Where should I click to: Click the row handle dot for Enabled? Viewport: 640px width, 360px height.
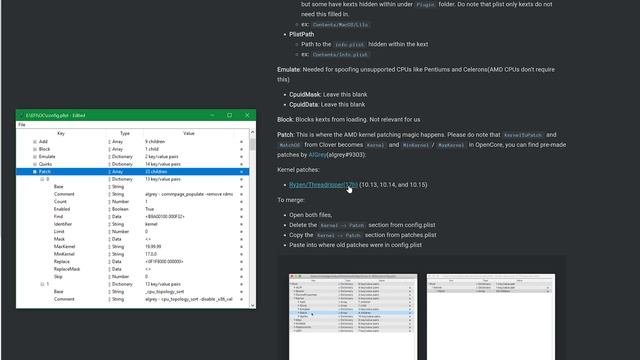click(x=241, y=209)
